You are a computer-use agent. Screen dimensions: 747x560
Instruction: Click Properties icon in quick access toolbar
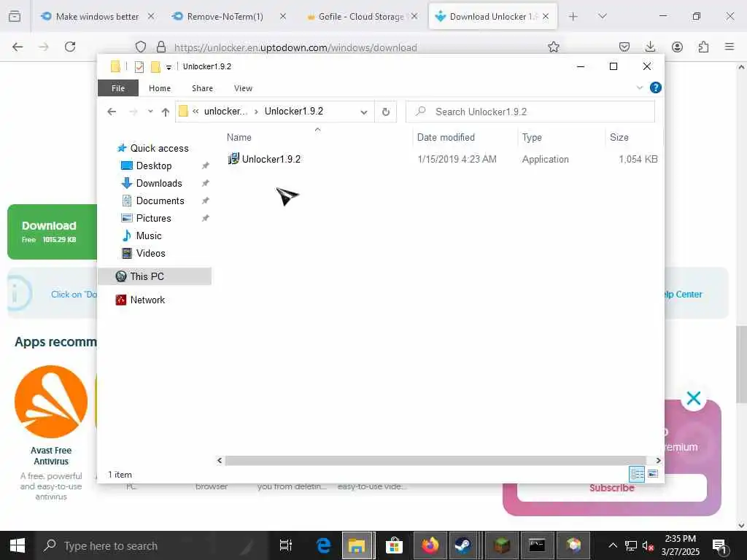click(139, 66)
